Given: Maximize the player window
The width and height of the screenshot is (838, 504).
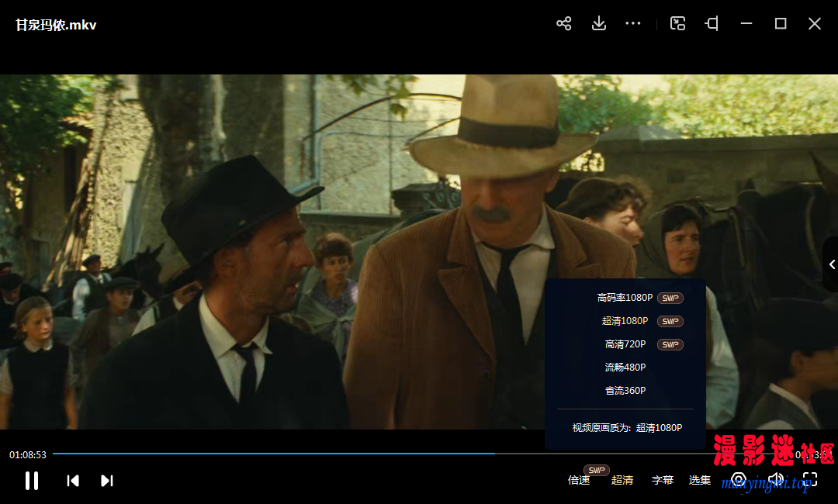Looking at the screenshot, I should [781, 23].
